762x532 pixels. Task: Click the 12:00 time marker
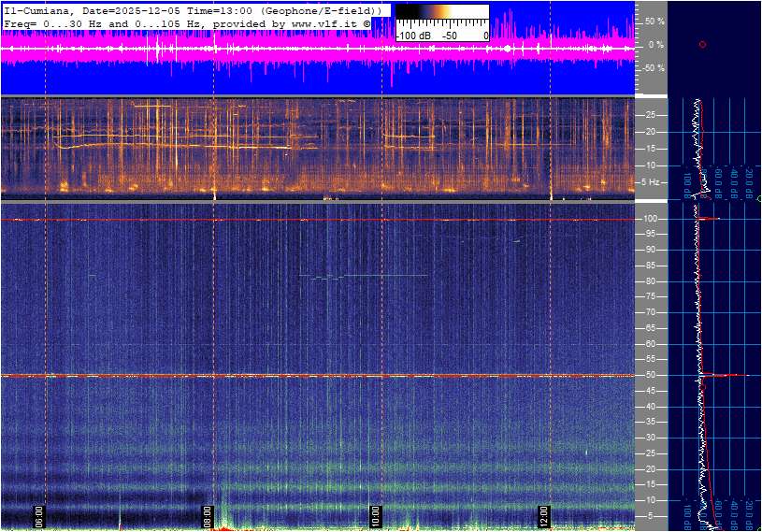pyautogui.click(x=544, y=516)
